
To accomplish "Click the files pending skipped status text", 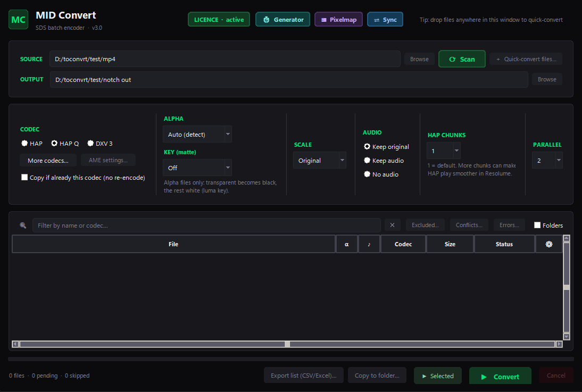I will (x=49, y=376).
